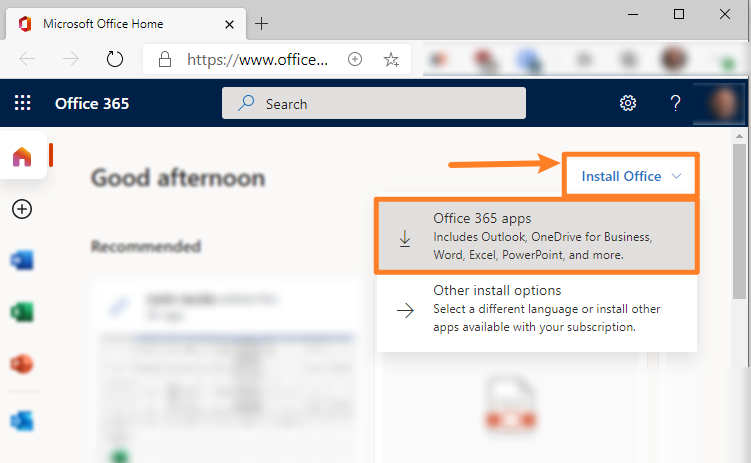Go back using the browser back arrow
This screenshot has height=463, width=751.
point(27,59)
